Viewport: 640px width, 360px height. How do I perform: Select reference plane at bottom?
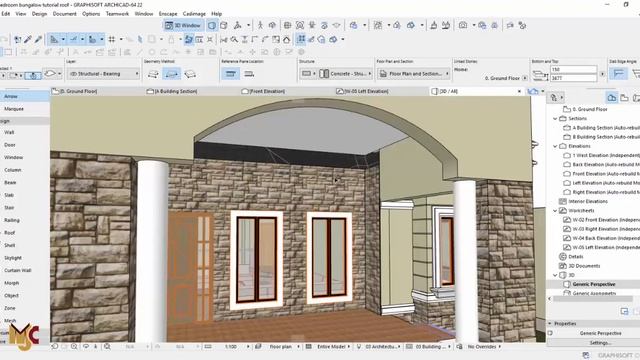click(249, 74)
